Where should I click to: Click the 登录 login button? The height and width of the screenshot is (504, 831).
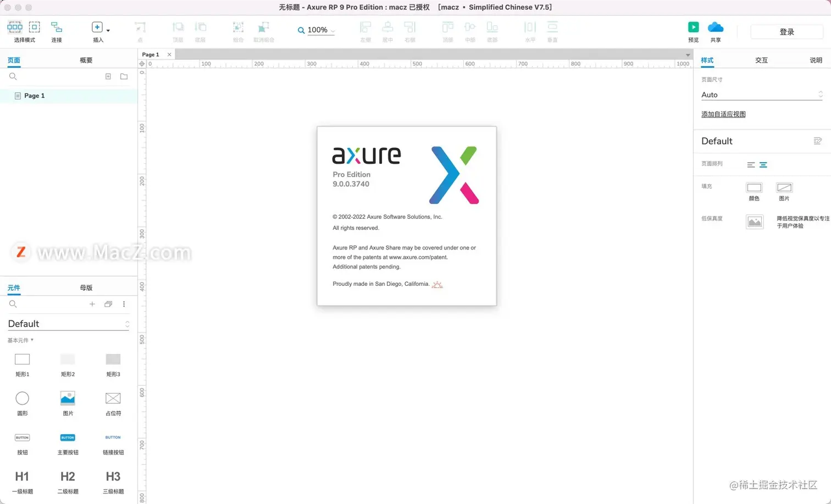[787, 32]
